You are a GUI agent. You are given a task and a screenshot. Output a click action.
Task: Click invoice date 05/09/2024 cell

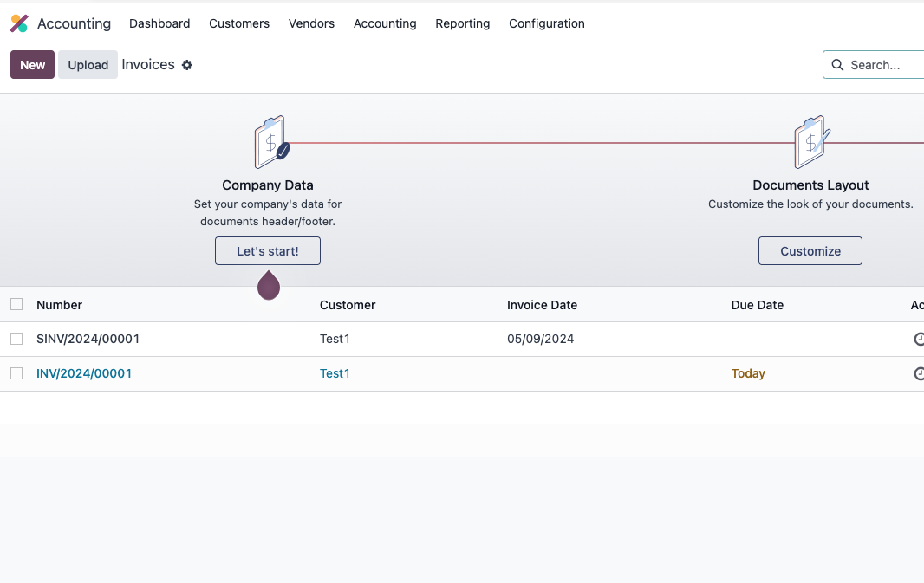click(x=540, y=339)
